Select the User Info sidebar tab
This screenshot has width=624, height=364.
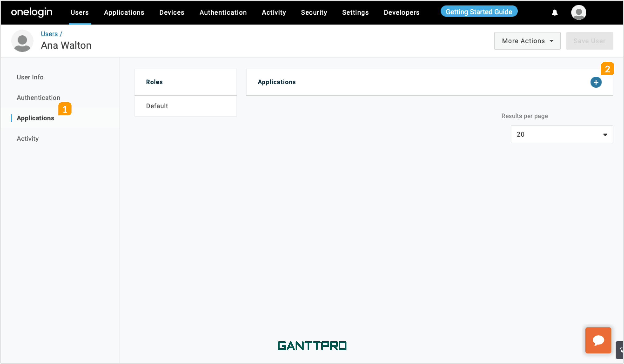coord(30,77)
